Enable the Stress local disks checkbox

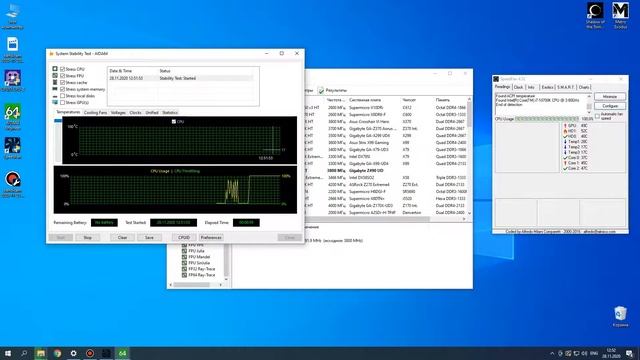tap(62, 96)
